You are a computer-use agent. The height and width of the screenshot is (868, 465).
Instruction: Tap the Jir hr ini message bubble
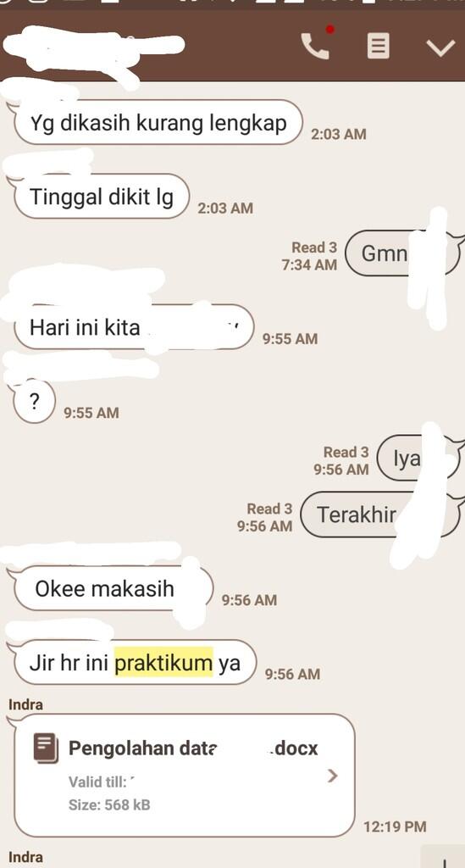[136, 662]
